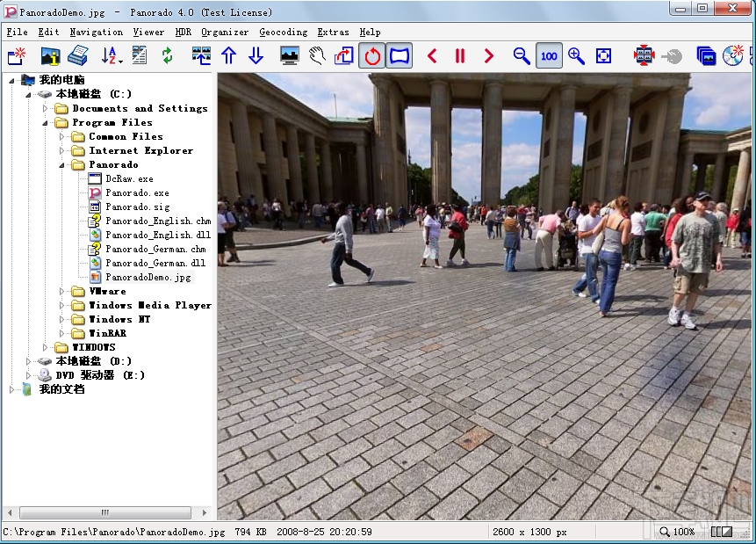Image resolution: width=756 pixels, height=544 pixels.
Task: Pause motion with the red pause button
Action: [460, 56]
